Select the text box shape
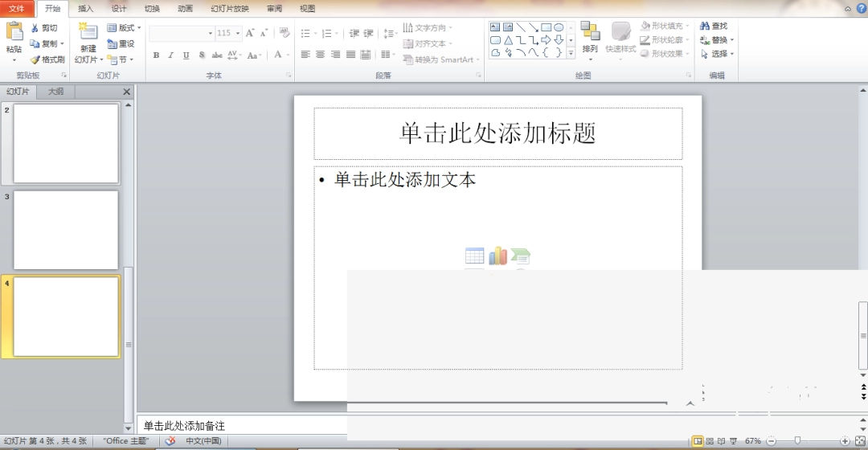868x450 pixels. pyautogui.click(x=495, y=27)
